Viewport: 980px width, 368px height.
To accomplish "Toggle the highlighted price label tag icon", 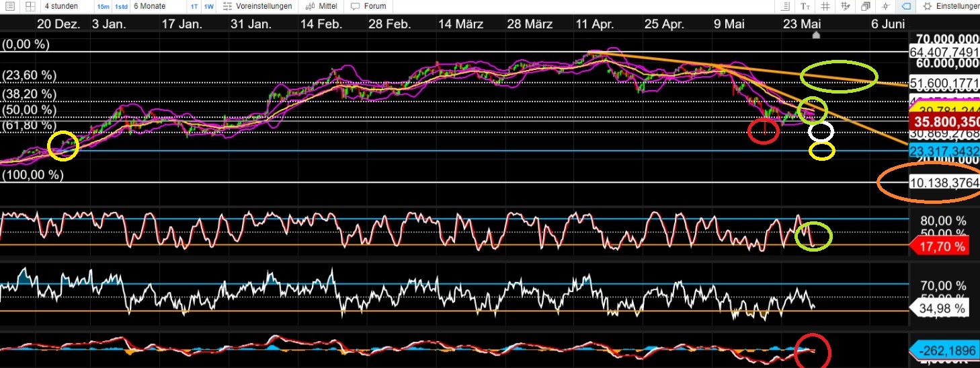I will (905, 6).
